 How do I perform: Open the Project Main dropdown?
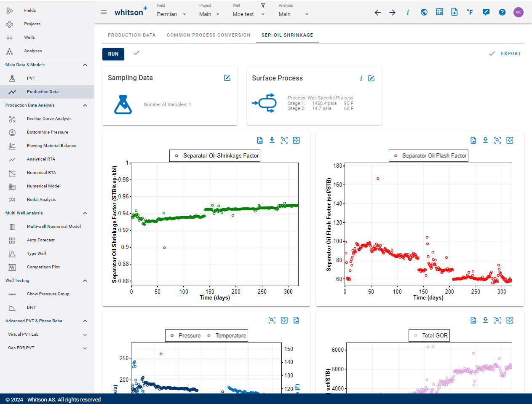pos(209,14)
